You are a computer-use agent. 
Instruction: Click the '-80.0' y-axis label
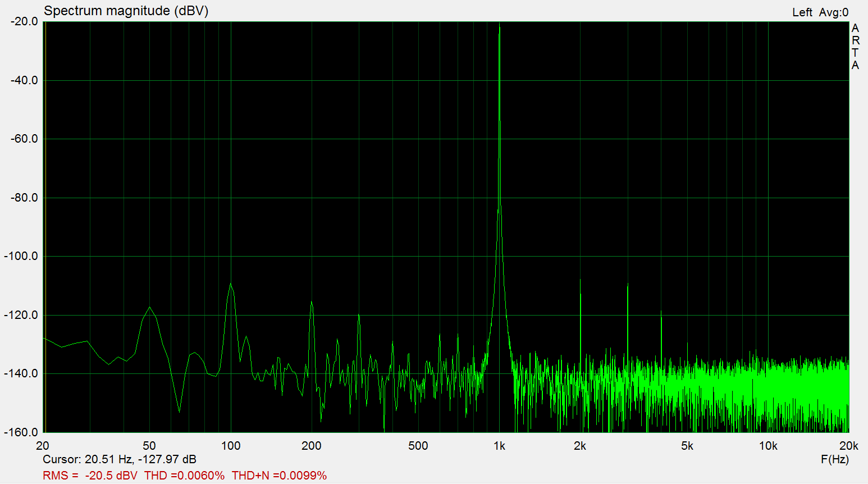[24, 198]
